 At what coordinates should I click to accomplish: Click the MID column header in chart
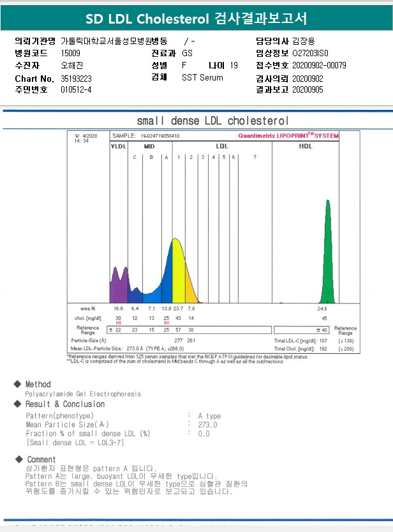(149, 146)
